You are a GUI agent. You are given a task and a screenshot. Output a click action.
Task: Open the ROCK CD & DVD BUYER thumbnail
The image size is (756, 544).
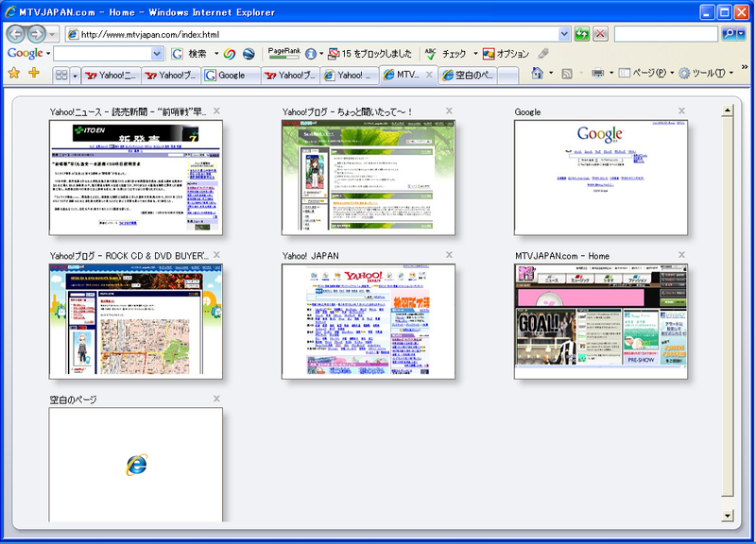click(135, 321)
